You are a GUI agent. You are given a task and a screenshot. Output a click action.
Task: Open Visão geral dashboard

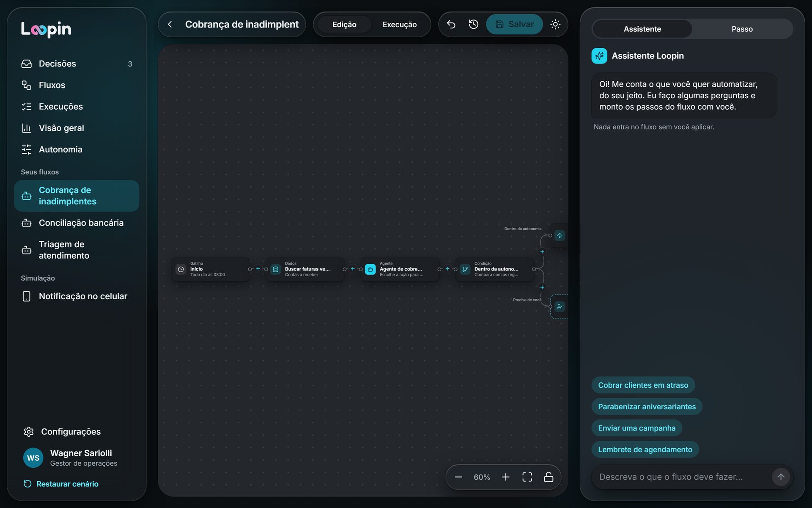77,128
